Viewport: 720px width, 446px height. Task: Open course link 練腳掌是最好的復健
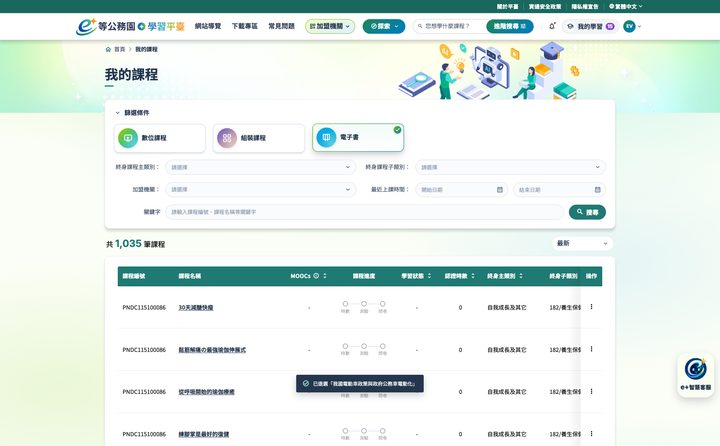point(203,434)
